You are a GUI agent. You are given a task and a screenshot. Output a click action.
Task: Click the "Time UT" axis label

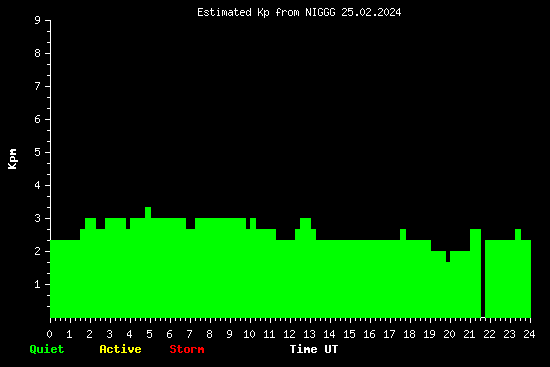(314, 349)
